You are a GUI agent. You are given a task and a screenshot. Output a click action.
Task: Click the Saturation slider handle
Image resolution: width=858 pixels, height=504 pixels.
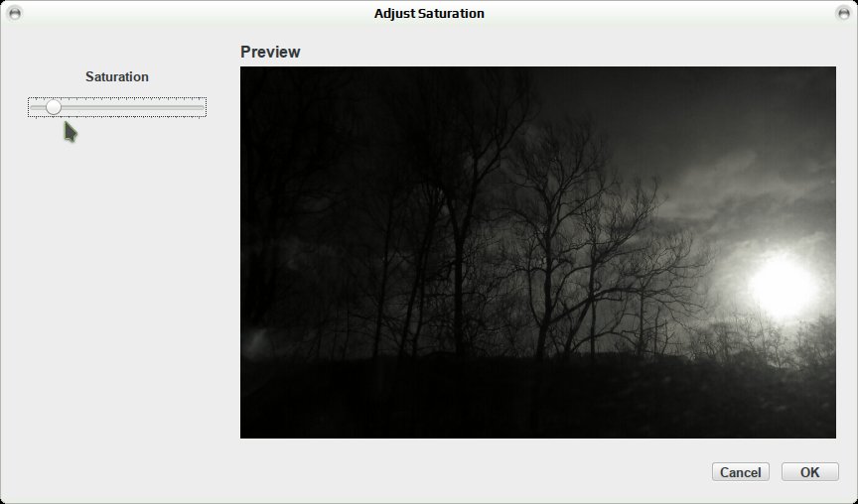[x=53, y=107]
